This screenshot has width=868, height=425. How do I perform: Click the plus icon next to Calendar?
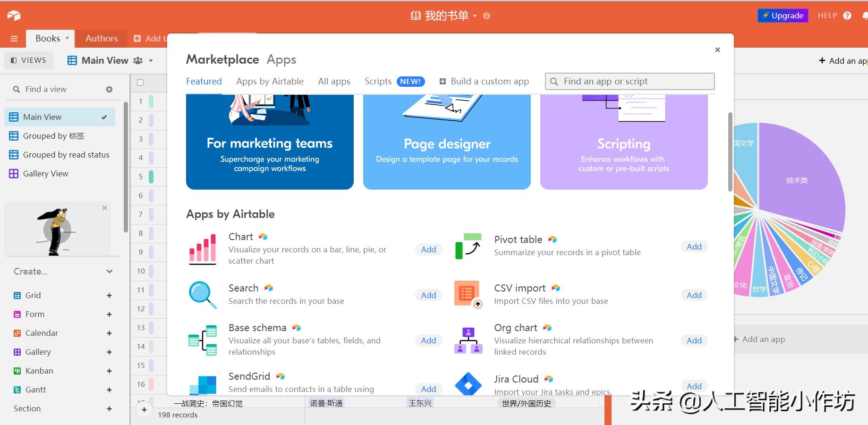click(109, 333)
